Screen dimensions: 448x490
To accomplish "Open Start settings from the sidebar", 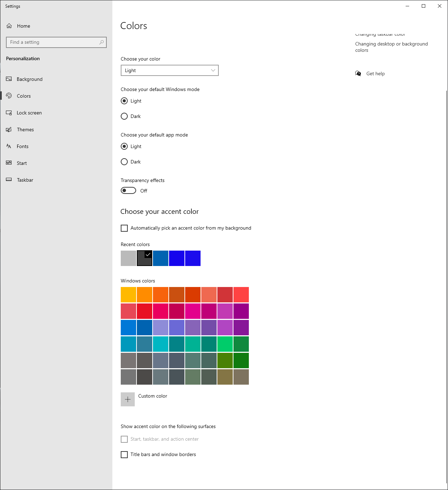I will coord(22,163).
